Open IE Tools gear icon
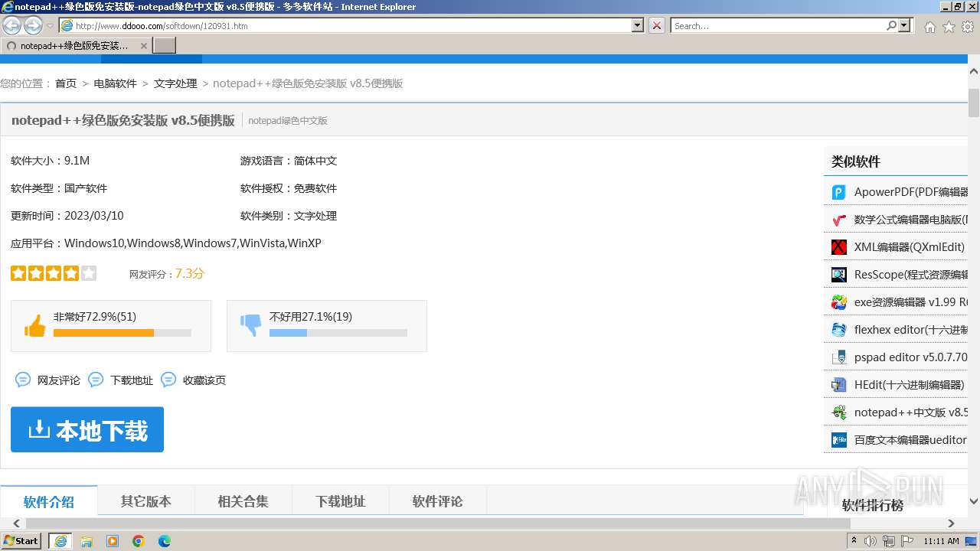The width and height of the screenshot is (980, 551). (968, 27)
